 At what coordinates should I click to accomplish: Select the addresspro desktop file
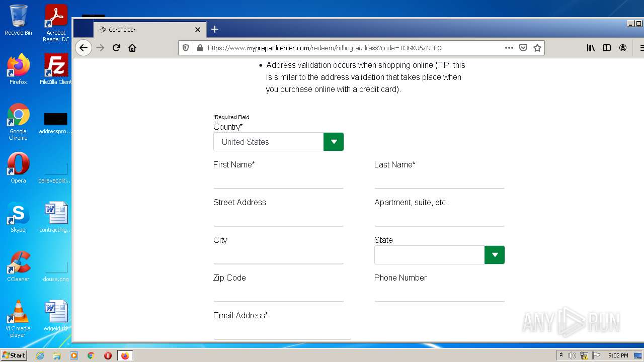pyautogui.click(x=55, y=123)
